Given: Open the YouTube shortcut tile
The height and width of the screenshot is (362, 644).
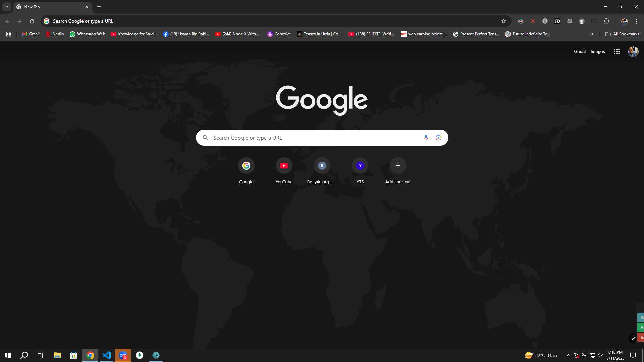Looking at the screenshot, I should pyautogui.click(x=284, y=171).
